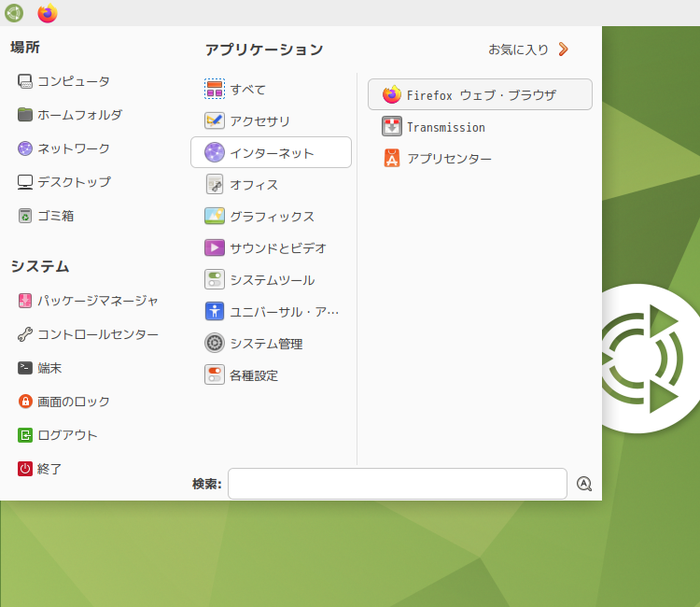Open Firefox ウェブ・ブラウザ from the application list
Screen dimensions: 700x607
point(480,94)
